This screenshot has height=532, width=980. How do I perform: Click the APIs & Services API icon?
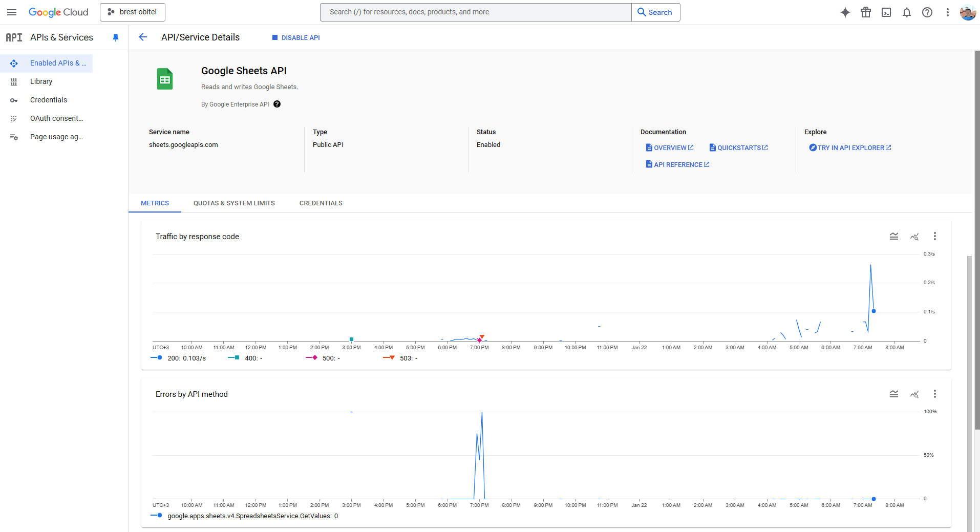coord(14,37)
